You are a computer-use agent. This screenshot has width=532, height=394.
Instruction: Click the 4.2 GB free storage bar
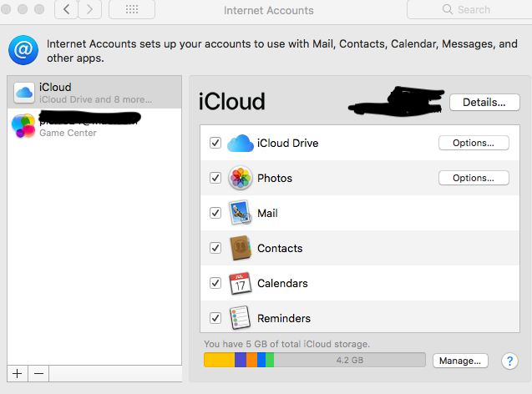[x=349, y=360]
